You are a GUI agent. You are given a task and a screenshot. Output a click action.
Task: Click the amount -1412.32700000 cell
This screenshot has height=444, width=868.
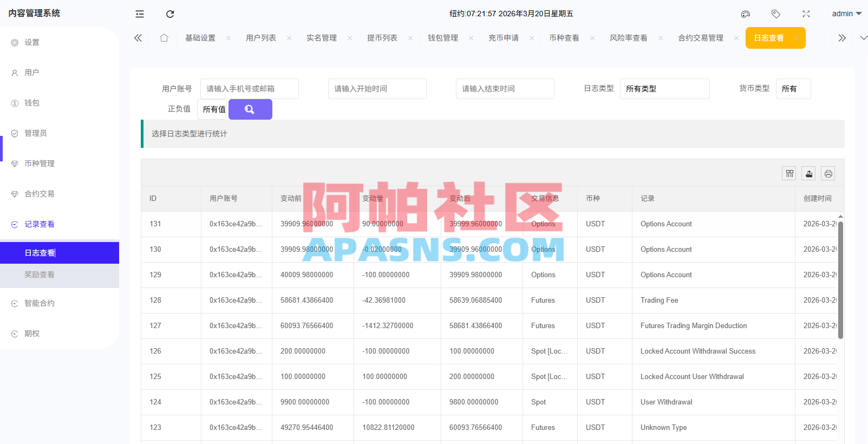(x=397, y=326)
